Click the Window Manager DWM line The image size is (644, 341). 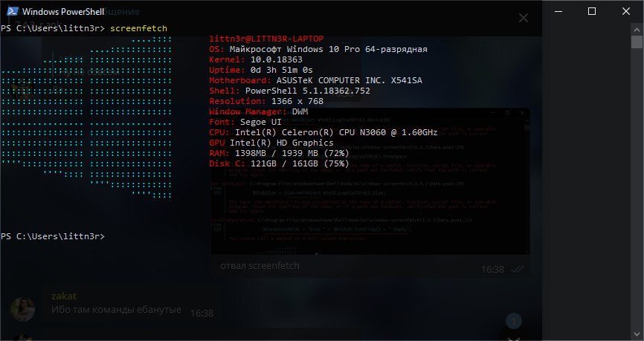tap(259, 111)
